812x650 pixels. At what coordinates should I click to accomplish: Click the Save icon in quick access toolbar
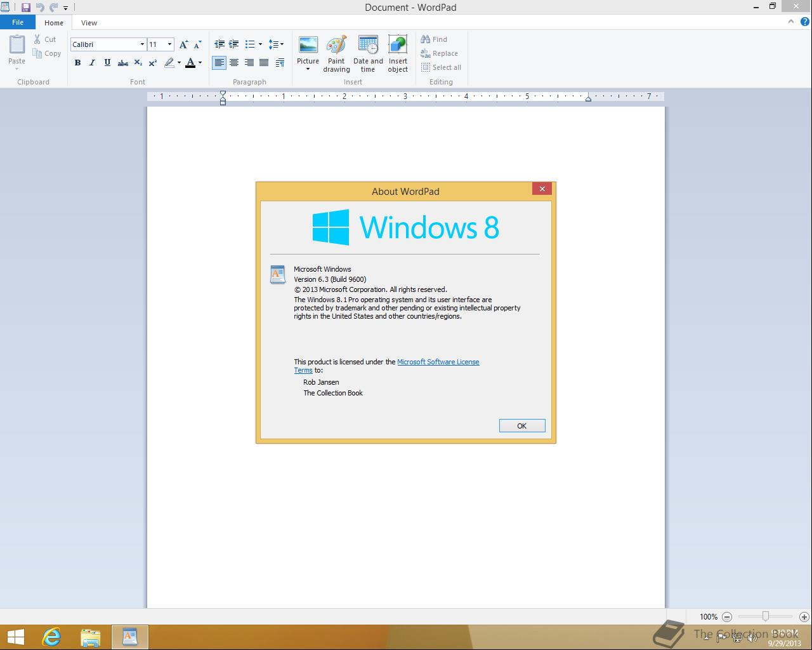tap(26, 8)
